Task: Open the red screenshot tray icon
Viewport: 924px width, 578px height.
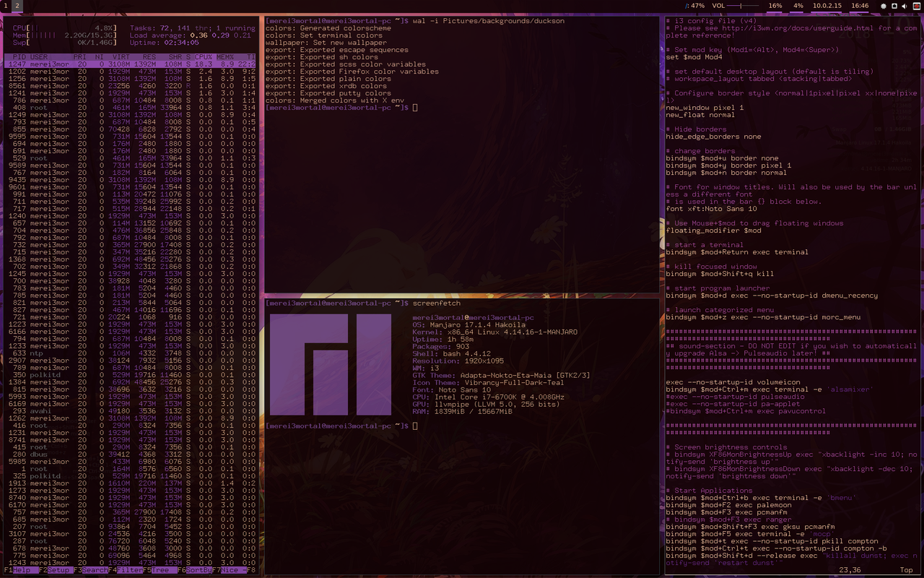Action: [916, 6]
